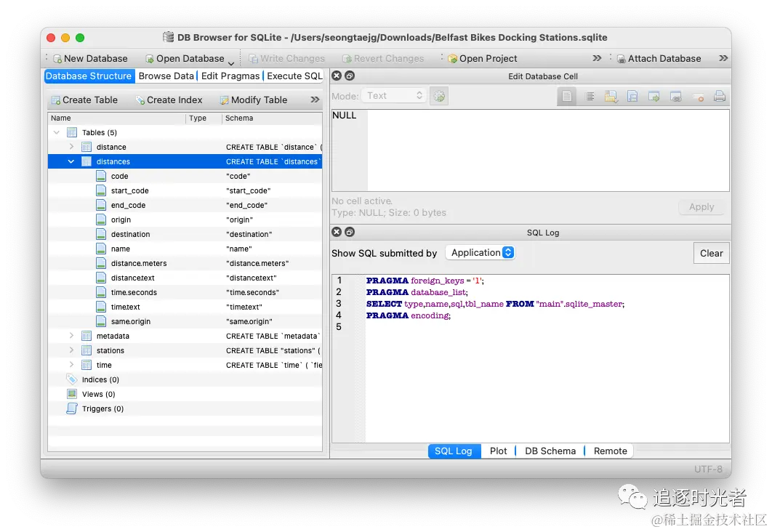Expand the overflow chevron right of Attach Database
This screenshot has height=532, width=772.
(723, 58)
